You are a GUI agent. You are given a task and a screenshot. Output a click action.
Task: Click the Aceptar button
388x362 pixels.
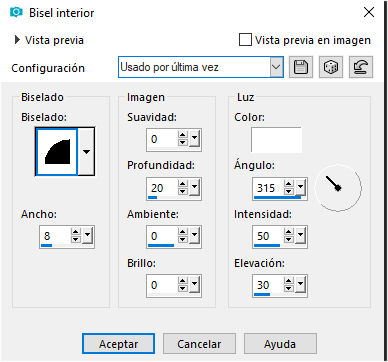118,344
